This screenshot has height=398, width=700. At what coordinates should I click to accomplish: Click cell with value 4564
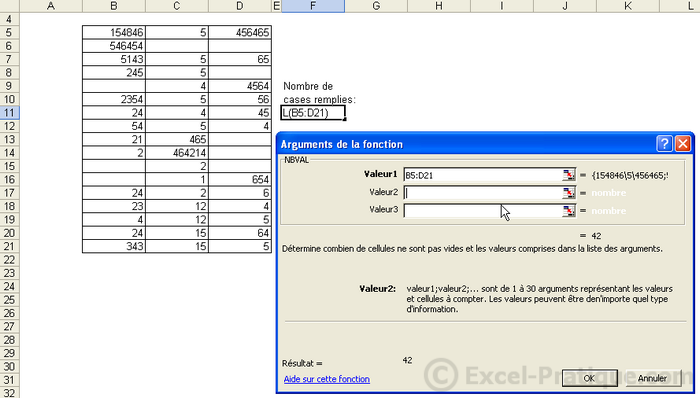click(240, 86)
